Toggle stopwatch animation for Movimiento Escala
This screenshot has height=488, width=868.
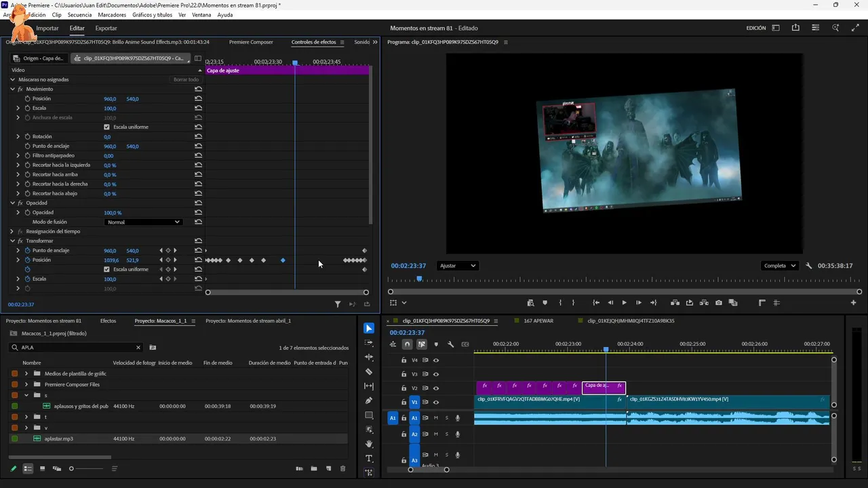[x=28, y=108]
